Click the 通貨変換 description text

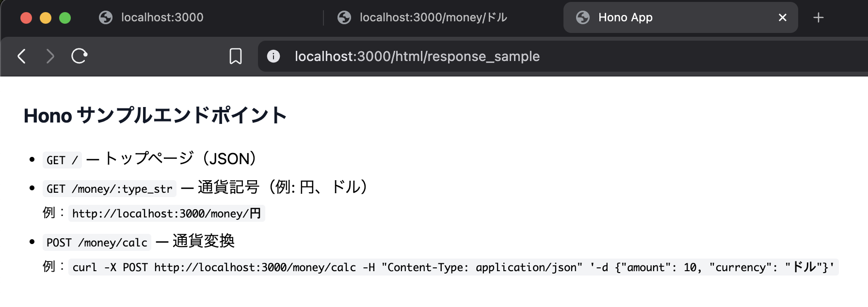pyautogui.click(x=203, y=241)
